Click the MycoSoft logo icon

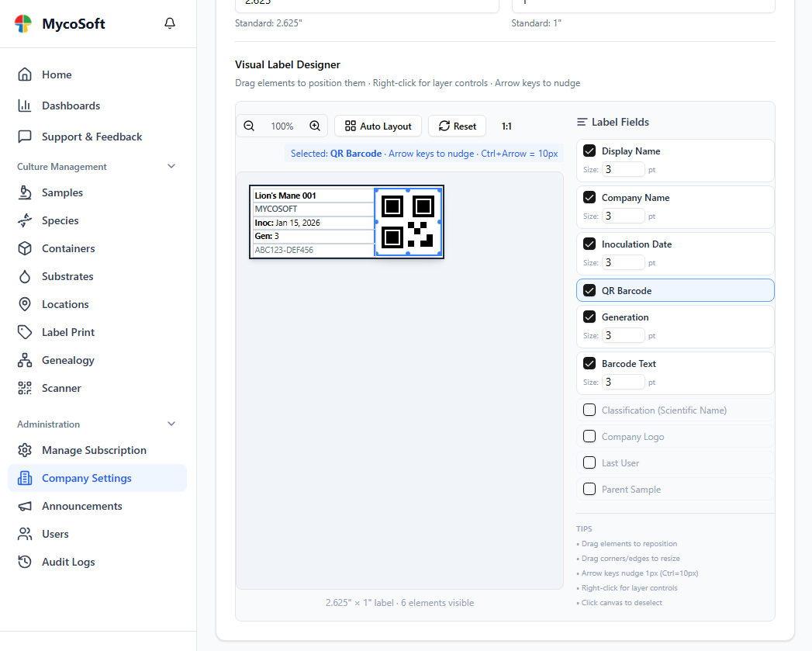tap(24, 24)
